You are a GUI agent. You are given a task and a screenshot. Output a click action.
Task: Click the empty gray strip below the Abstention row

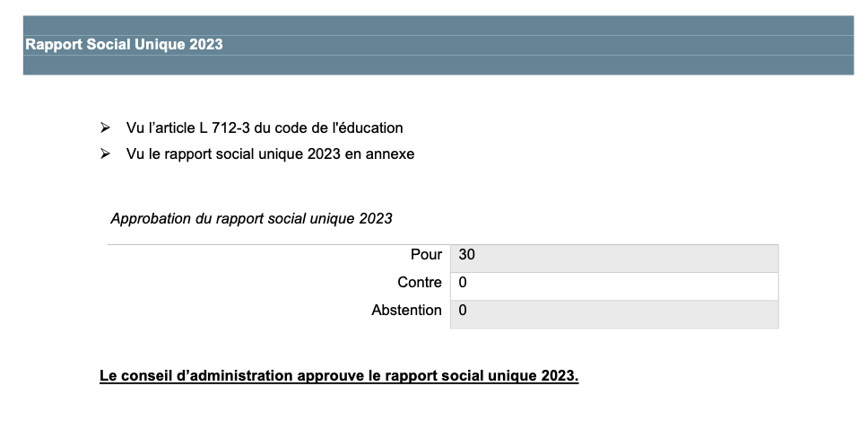click(613, 325)
